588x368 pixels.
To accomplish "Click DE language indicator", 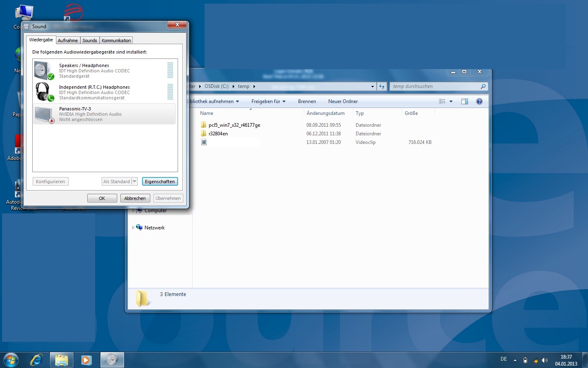I will click(x=504, y=359).
